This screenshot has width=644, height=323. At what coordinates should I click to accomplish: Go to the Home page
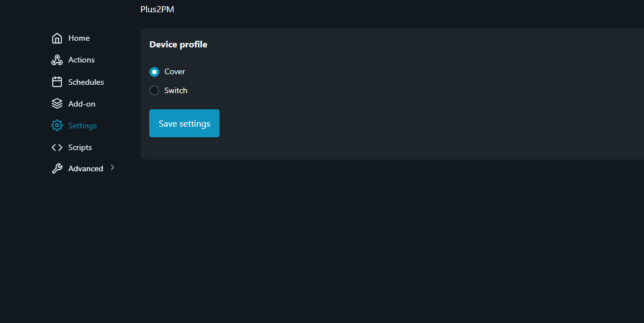point(79,38)
